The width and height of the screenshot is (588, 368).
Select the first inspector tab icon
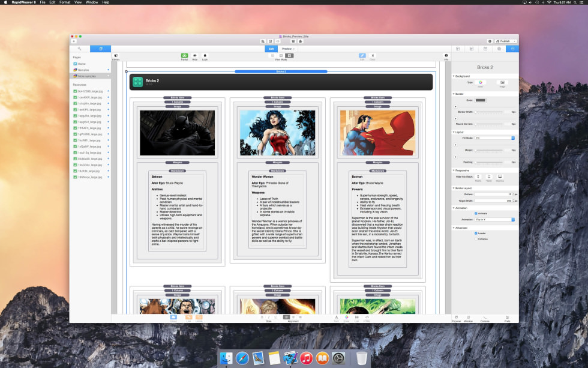pyautogui.click(x=458, y=49)
